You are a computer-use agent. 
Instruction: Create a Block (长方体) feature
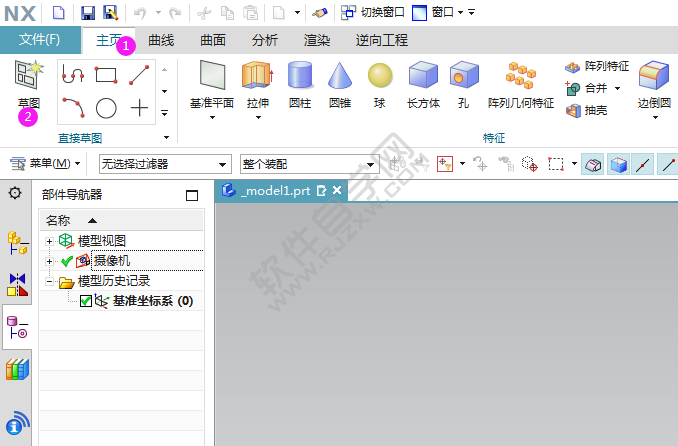423,84
